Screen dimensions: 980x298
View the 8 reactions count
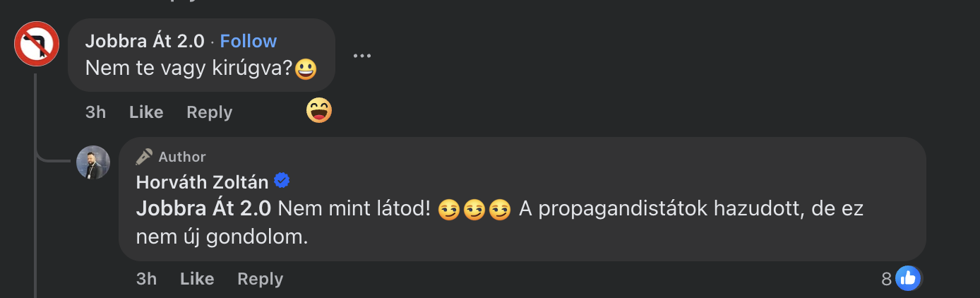887,279
